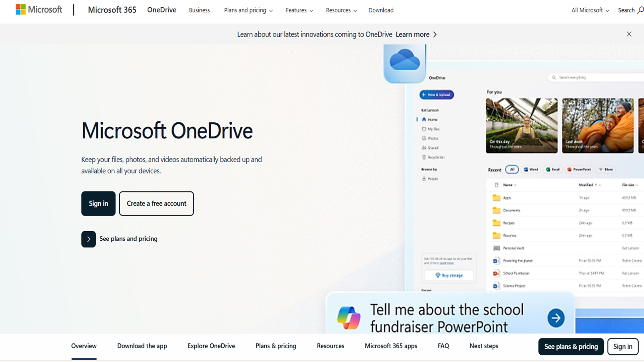Jump to Microsoft 365 apps tab

click(391, 346)
